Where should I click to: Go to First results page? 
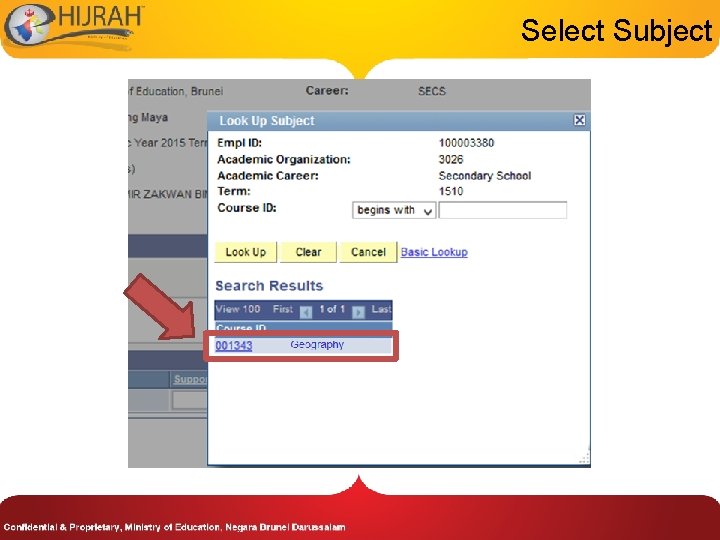tap(282, 309)
